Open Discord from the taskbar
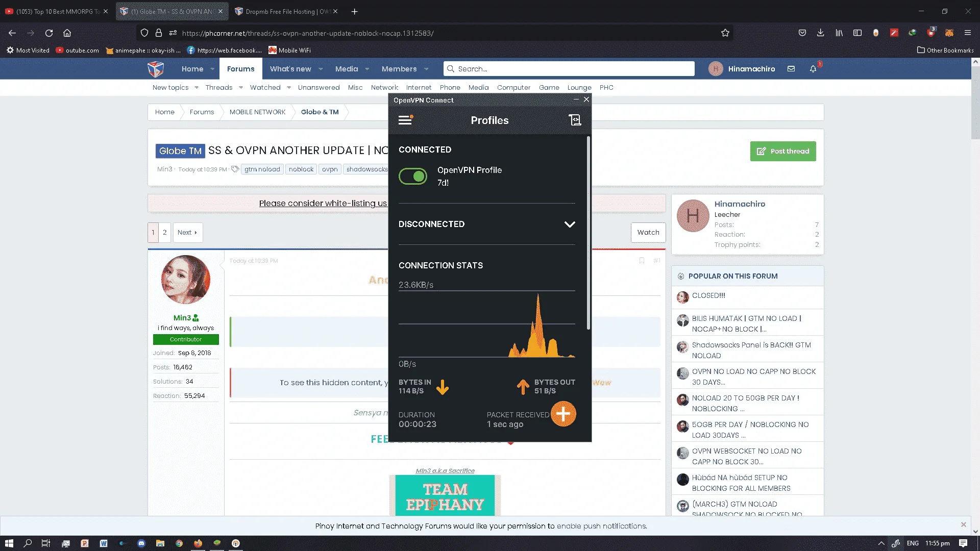The width and height of the screenshot is (980, 551). [x=141, y=543]
